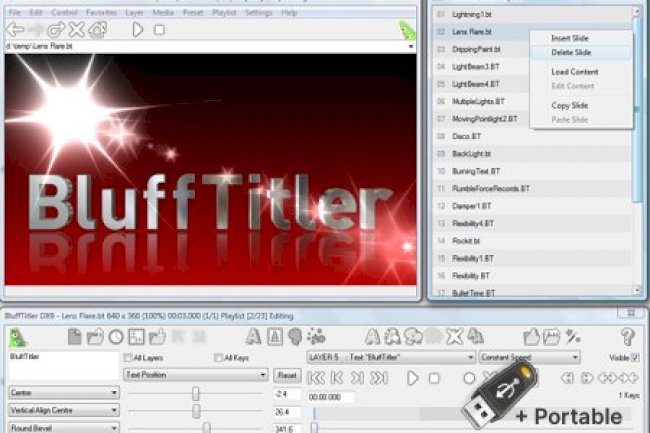Click the open folder icon beside the wand icon
Screen dimensions: 650x433
coord(552,337)
